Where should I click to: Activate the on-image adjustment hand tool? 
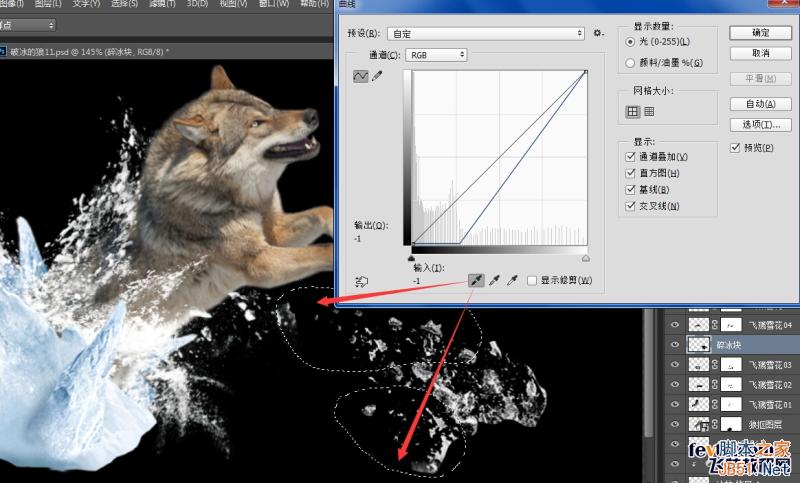361,281
